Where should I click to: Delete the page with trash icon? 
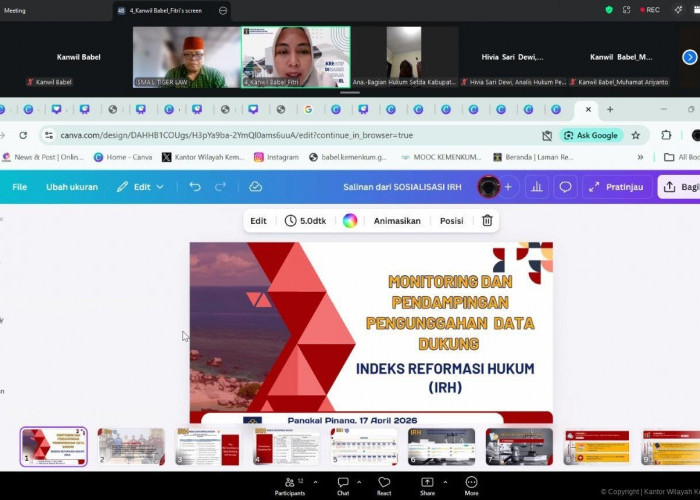[x=487, y=221]
